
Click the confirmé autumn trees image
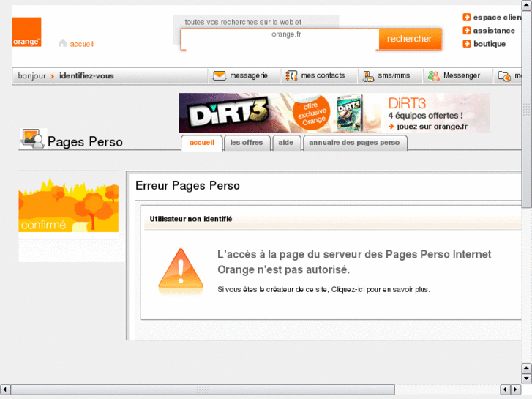tap(69, 205)
